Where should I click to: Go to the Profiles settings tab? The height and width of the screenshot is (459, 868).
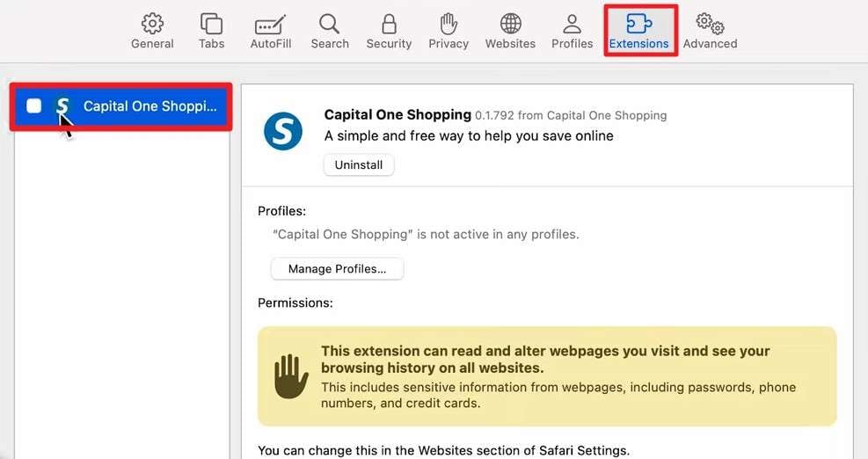pyautogui.click(x=572, y=31)
